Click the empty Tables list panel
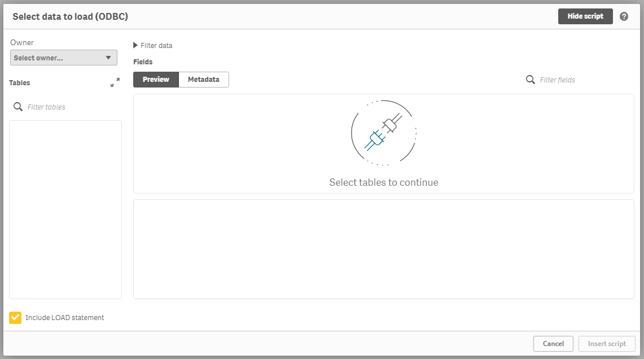This screenshot has height=359, width=644. point(65,209)
